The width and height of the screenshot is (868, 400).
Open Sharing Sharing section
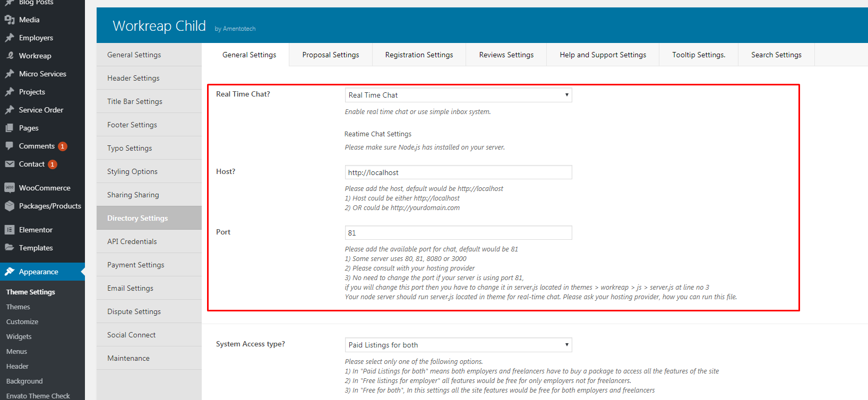click(x=149, y=195)
